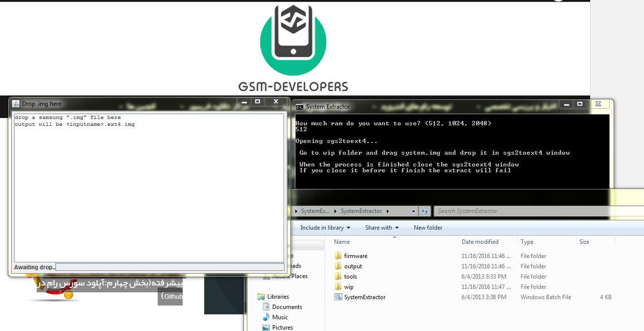Click the 4 KB size cell

tap(605, 297)
